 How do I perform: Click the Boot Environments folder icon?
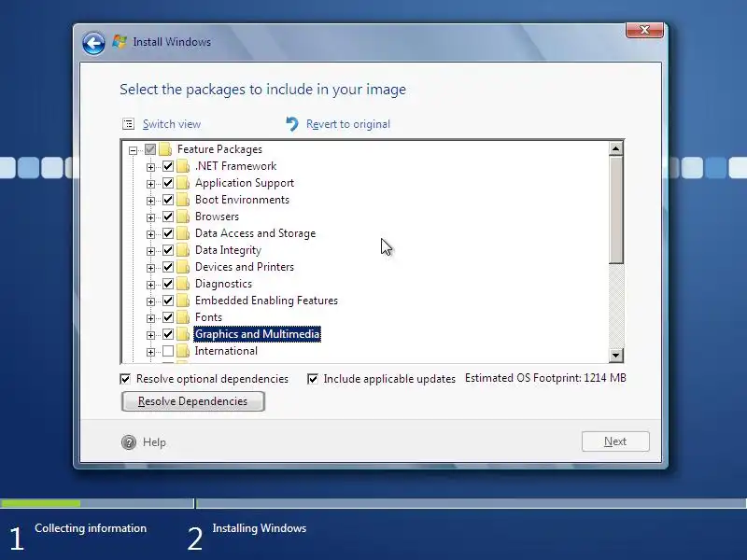pyautogui.click(x=183, y=200)
